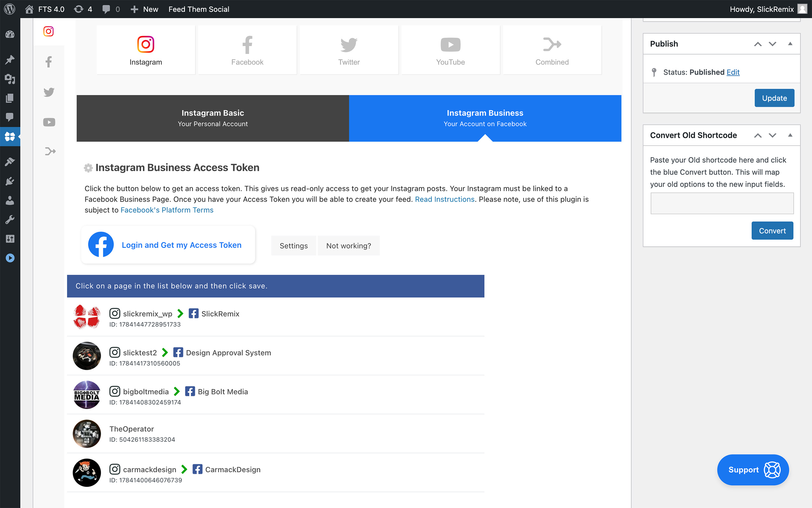This screenshot has height=508, width=812.
Task: Focus the old shortcode input field
Action: click(x=722, y=203)
